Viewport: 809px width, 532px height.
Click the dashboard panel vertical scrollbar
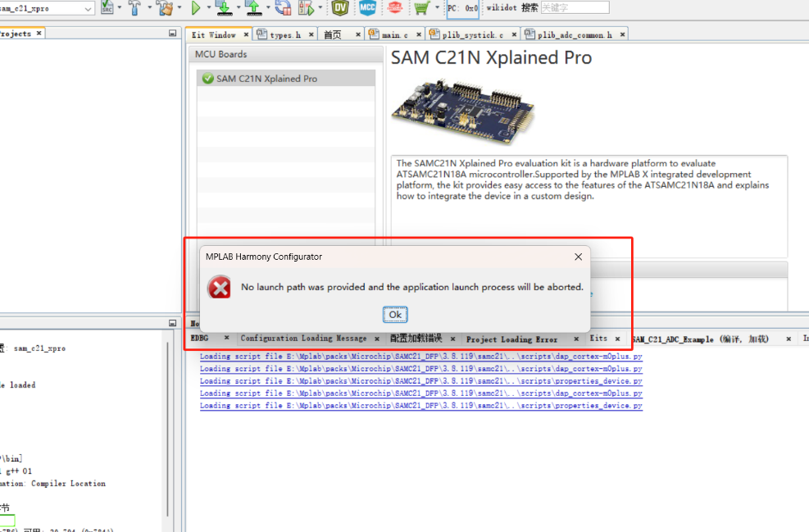click(x=167, y=428)
